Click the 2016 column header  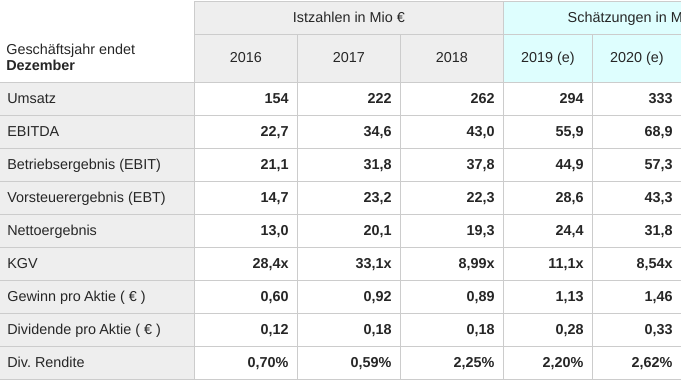coord(246,58)
